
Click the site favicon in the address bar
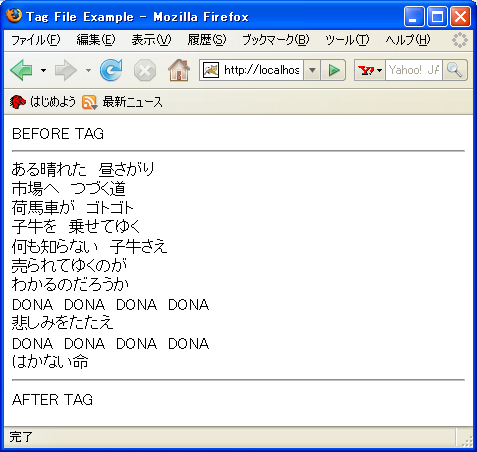[x=211, y=70]
